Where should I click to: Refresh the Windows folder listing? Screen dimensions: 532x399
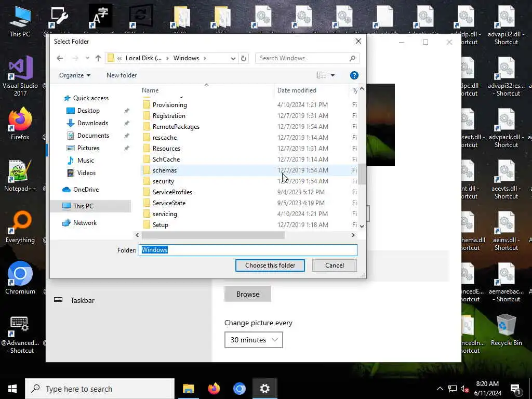click(x=244, y=58)
